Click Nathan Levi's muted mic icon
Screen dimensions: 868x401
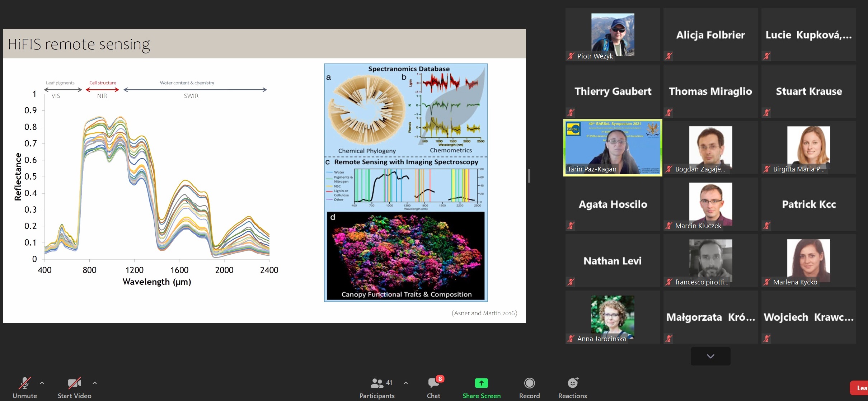(x=571, y=282)
